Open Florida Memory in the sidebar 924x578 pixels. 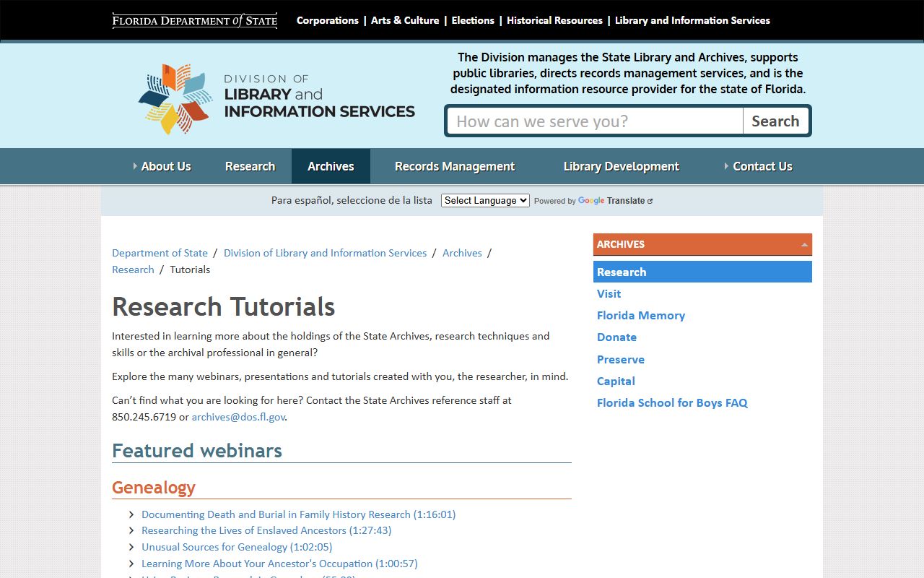640,315
